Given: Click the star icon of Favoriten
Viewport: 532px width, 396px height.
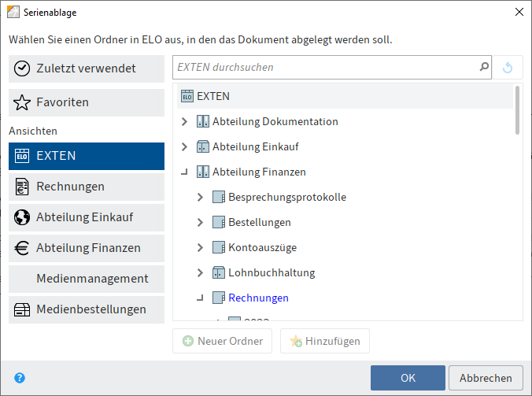Looking at the screenshot, I should point(22,102).
